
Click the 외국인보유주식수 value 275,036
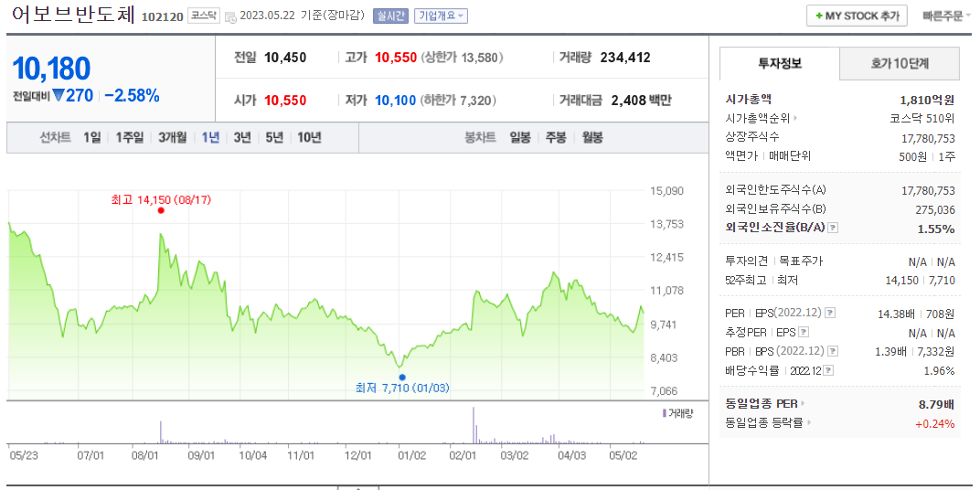tap(935, 209)
